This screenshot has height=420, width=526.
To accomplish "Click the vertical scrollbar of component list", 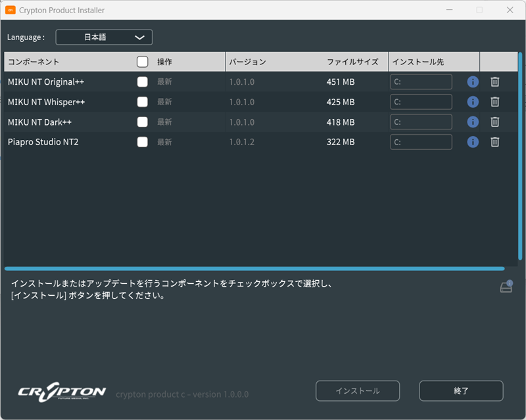I will [x=520, y=156].
